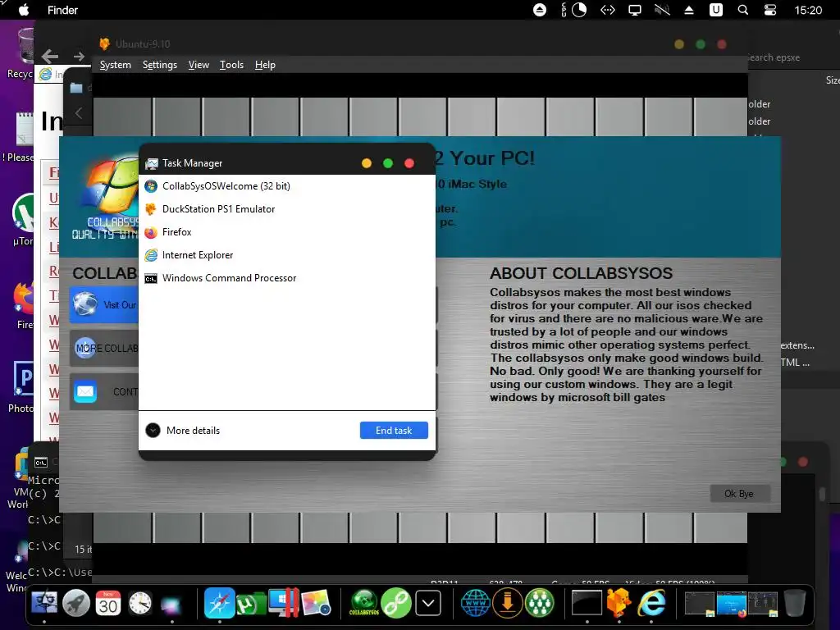The width and height of the screenshot is (840, 630).
Task: Click MORE COLLAB button in welcome window
Action: pyautogui.click(x=104, y=348)
